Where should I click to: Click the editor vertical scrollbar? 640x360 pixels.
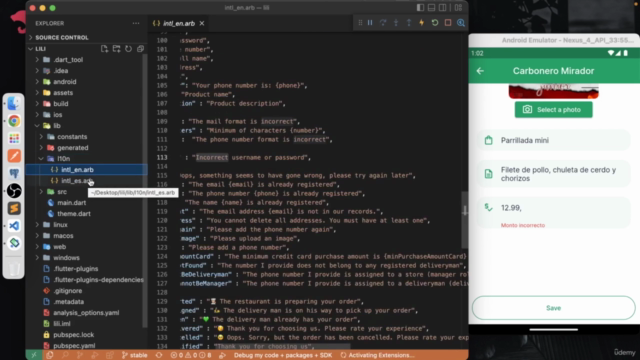coord(464,220)
